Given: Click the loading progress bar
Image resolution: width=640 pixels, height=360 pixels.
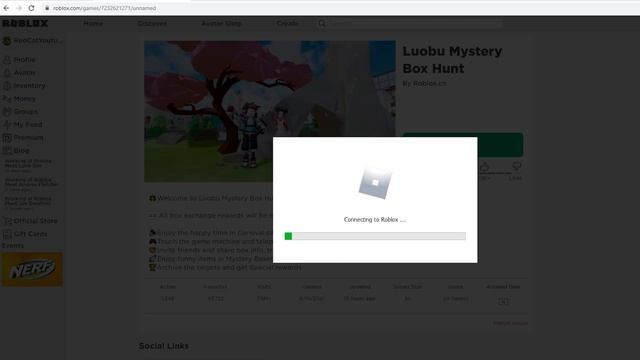Looking at the screenshot, I should pos(375,236).
